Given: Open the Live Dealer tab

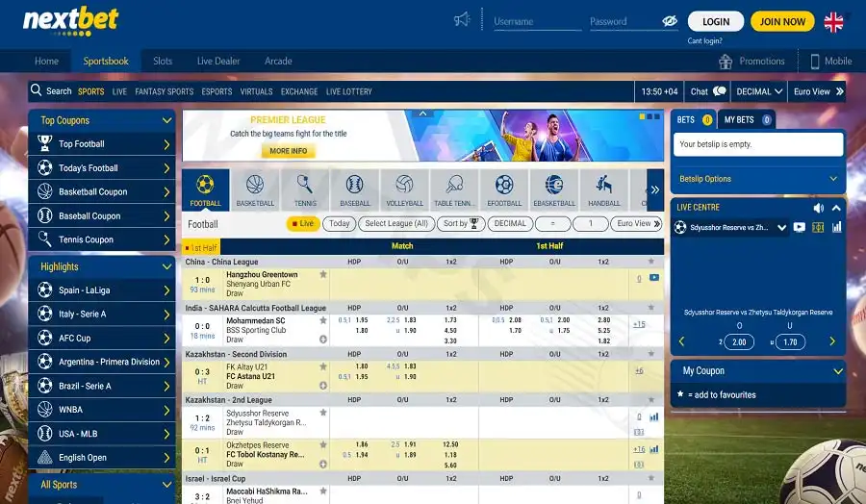Looking at the screenshot, I should pos(218,61).
